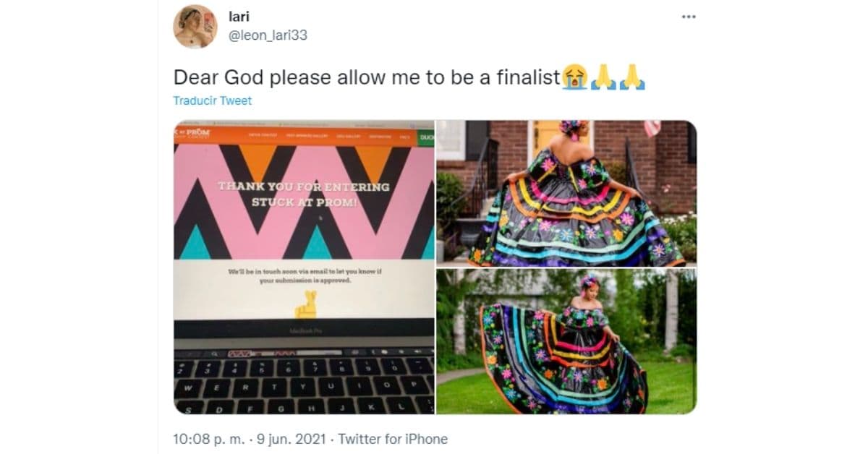The width and height of the screenshot is (868, 454).
Task: Click the Traducir Tweet link
Action: (213, 100)
